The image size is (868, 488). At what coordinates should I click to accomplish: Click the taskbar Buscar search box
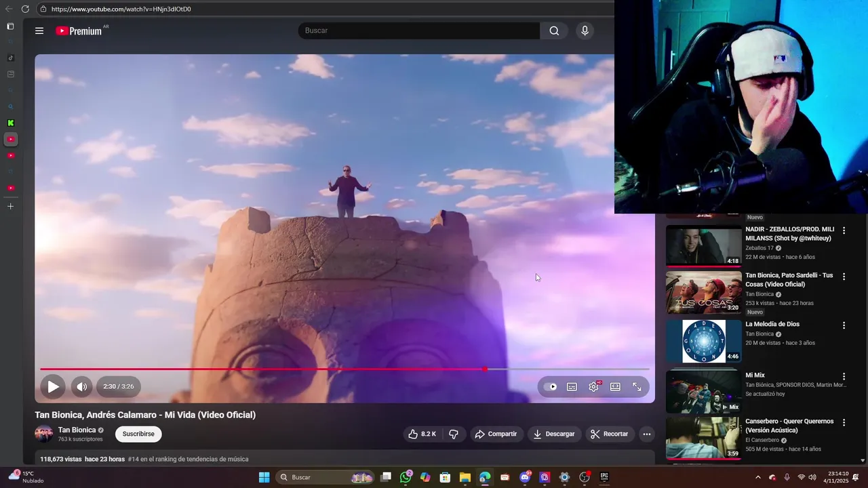325,477
